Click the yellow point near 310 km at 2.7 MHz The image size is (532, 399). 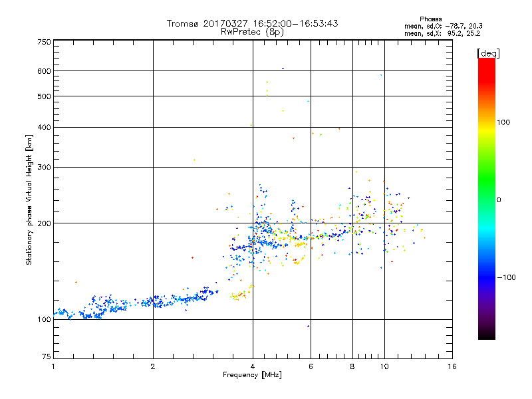pyautogui.click(x=194, y=160)
